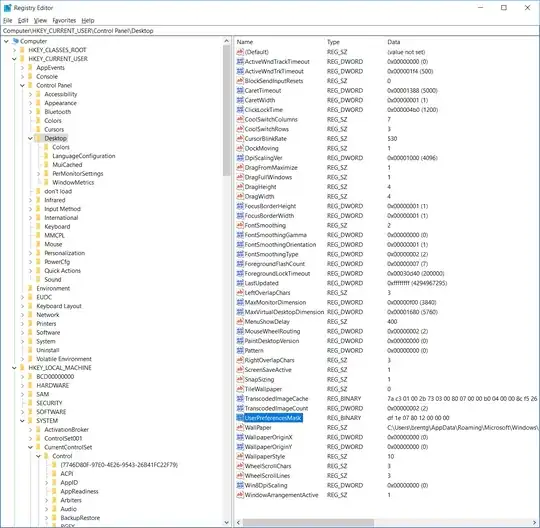The width and height of the screenshot is (540, 528).
Task: Click the values pane scroll right arrow
Action: click(x=535, y=522)
